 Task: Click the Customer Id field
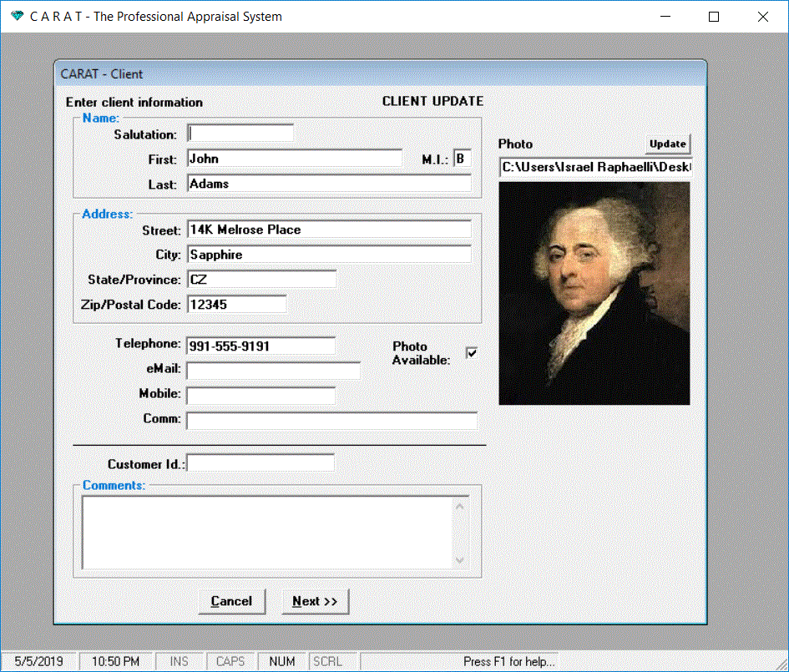coord(260,463)
